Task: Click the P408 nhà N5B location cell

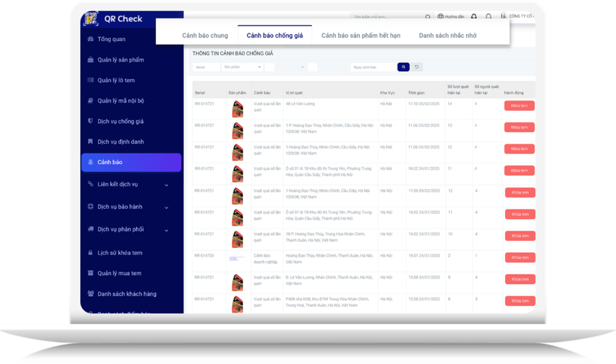Action: (327, 302)
